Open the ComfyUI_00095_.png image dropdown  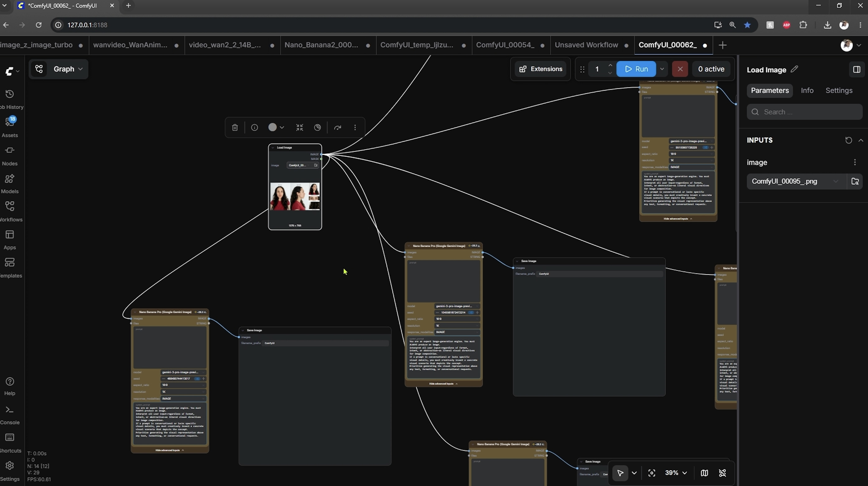[x=797, y=181]
